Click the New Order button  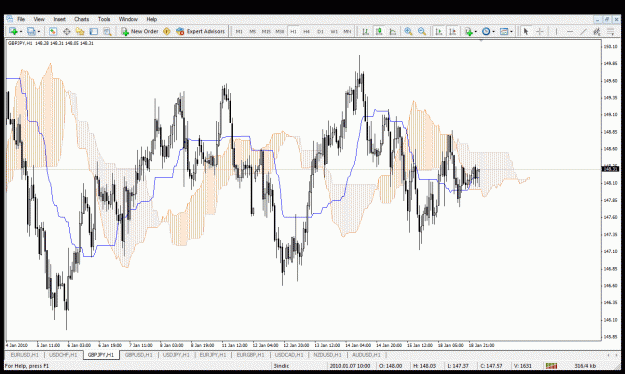(x=140, y=31)
